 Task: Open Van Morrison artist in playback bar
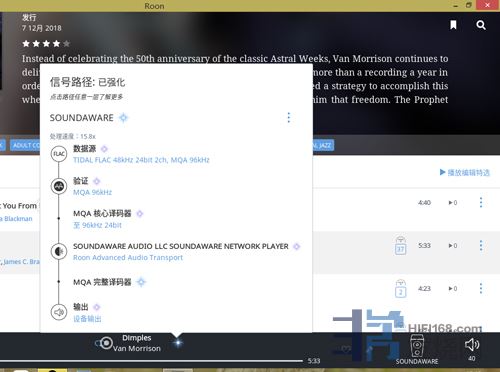[137, 348]
